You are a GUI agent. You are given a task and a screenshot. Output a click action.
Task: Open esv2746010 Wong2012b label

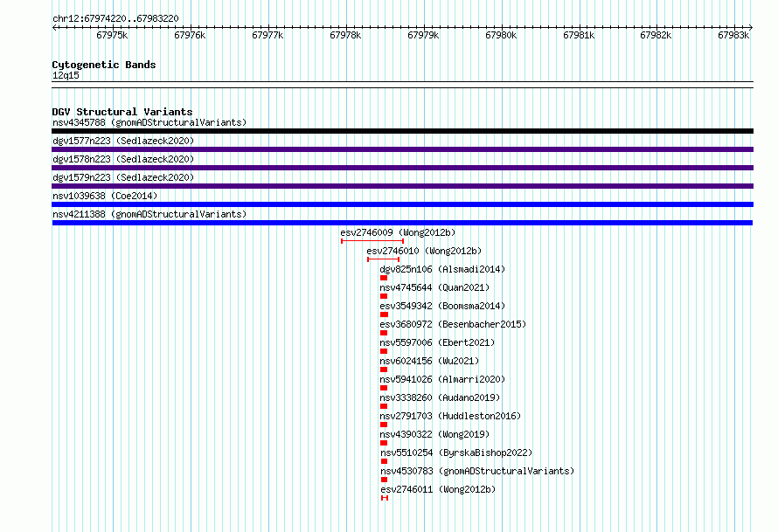tap(424, 251)
